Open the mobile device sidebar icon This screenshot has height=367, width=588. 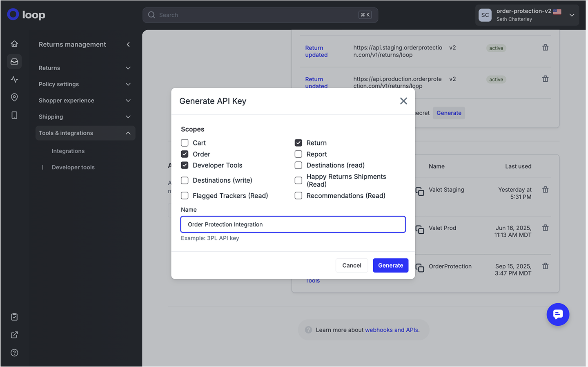(x=14, y=115)
